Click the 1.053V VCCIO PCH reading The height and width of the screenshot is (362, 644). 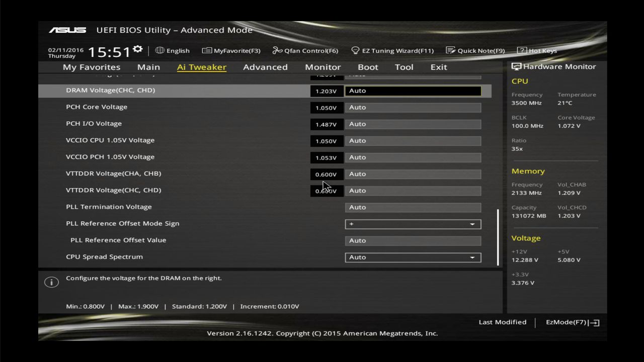(326, 157)
